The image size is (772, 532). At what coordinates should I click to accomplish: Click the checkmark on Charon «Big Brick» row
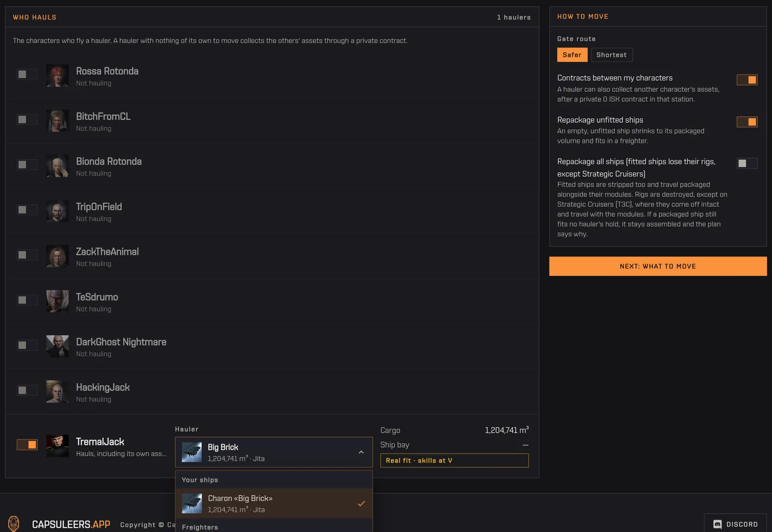tap(361, 504)
